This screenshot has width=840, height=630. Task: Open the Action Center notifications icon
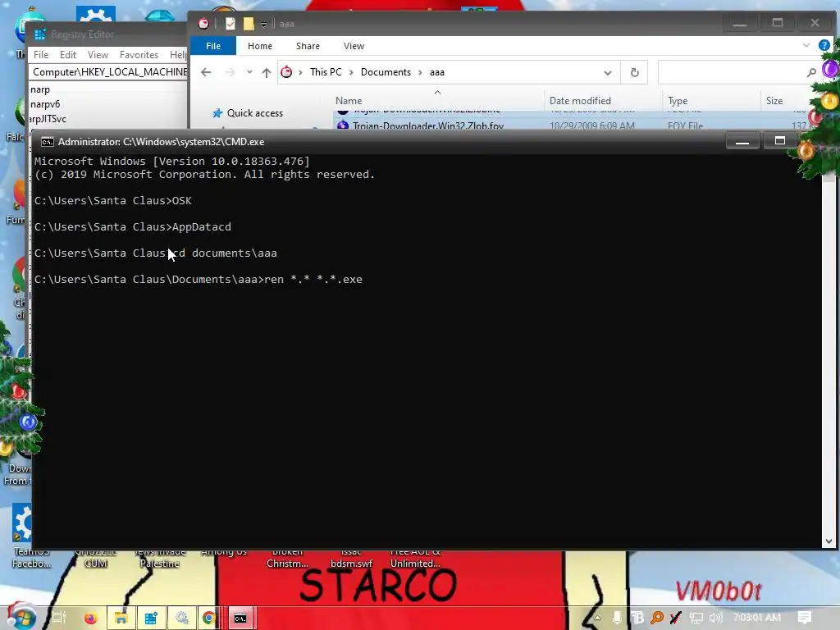[805, 617]
